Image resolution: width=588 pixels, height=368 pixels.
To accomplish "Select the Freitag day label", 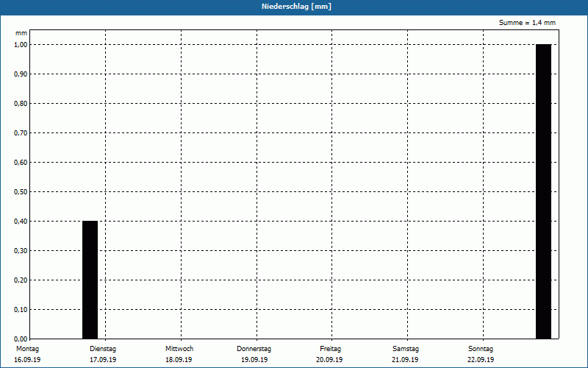I will point(330,349).
